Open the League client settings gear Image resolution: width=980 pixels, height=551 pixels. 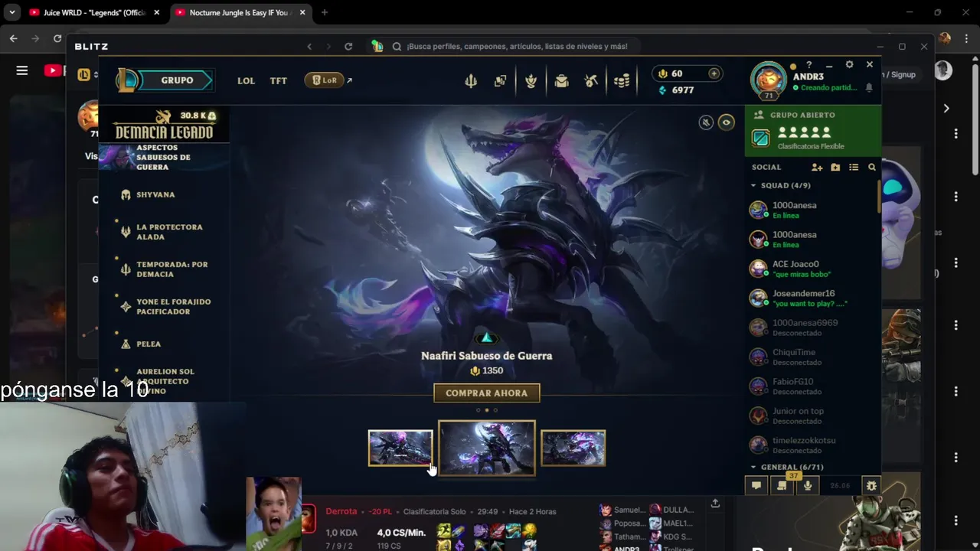coord(849,65)
